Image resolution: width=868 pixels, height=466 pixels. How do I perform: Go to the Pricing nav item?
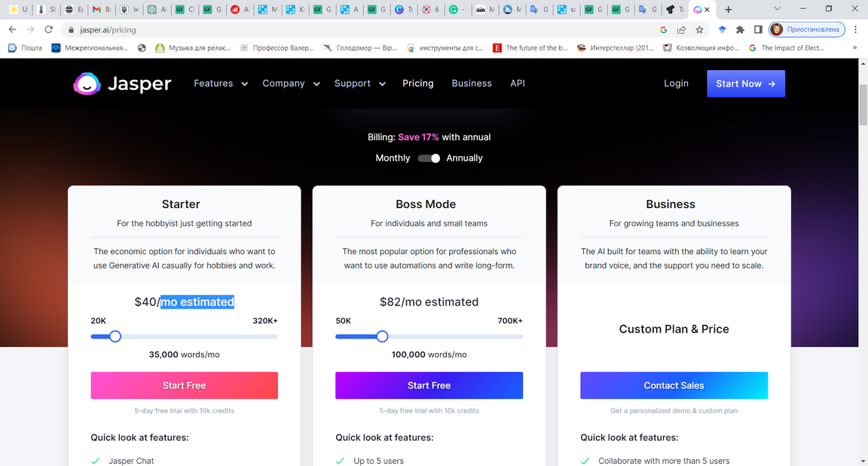pyautogui.click(x=418, y=84)
